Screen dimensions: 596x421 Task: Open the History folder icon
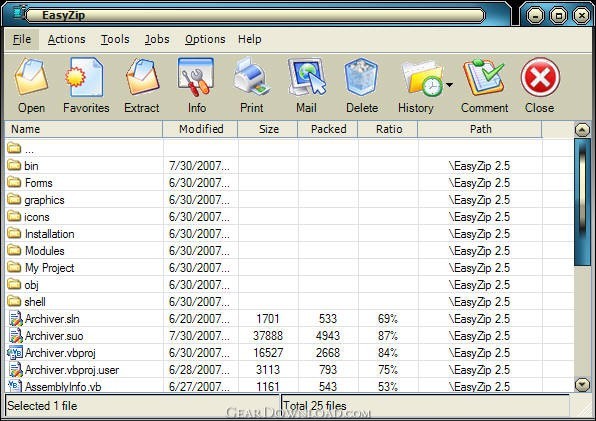pyautogui.click(x=422, y=78)
